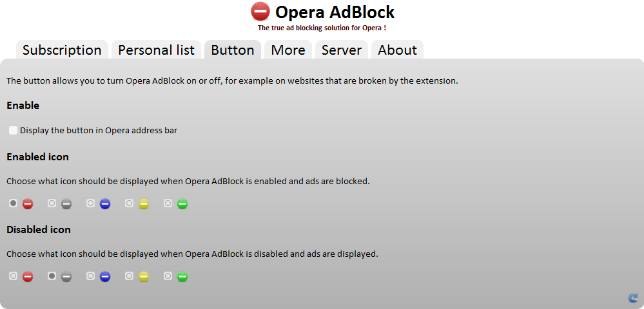Open the More tab
Viewport: 644px width, 309px height.
pos(288,50)
